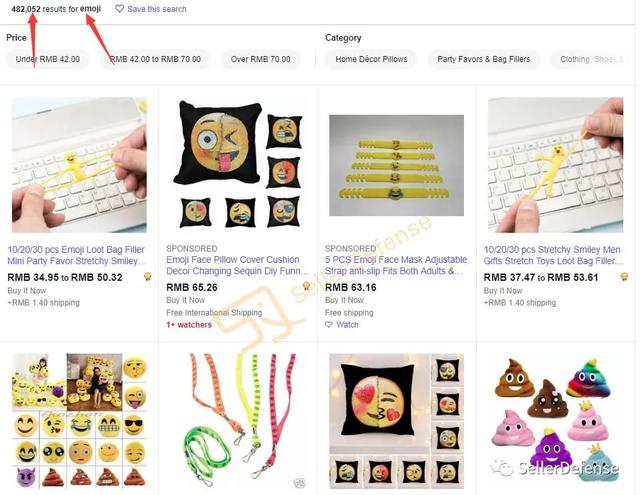Click the Watch heart icon on face mask listing
Viewport: 640px width, 495px height.
(329, 324)
